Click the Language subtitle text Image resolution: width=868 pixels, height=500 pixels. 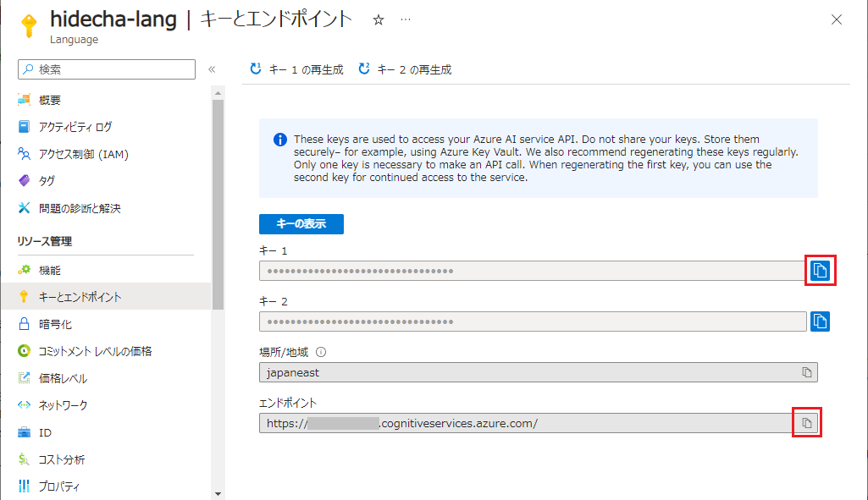(74, 40)
